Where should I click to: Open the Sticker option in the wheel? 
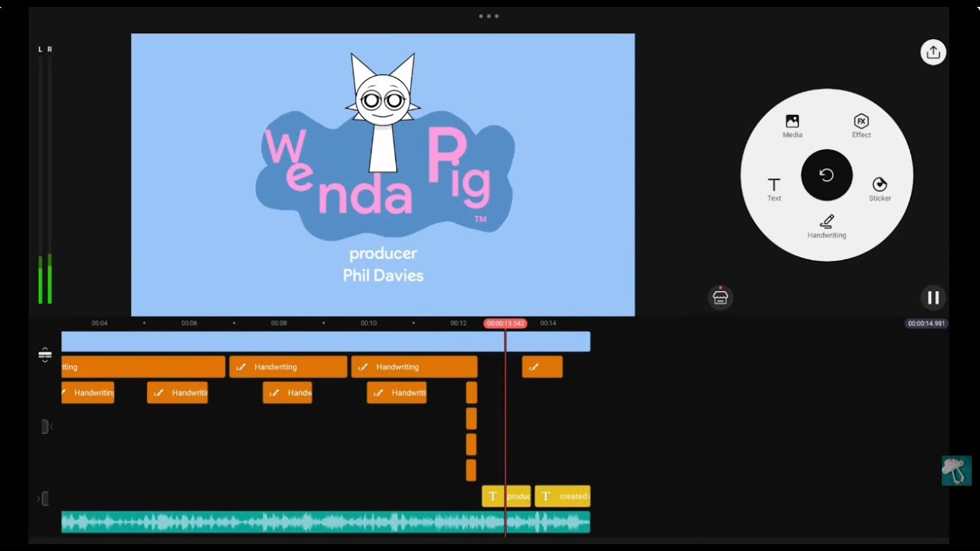pyautogui.click(x=880, y=190)
